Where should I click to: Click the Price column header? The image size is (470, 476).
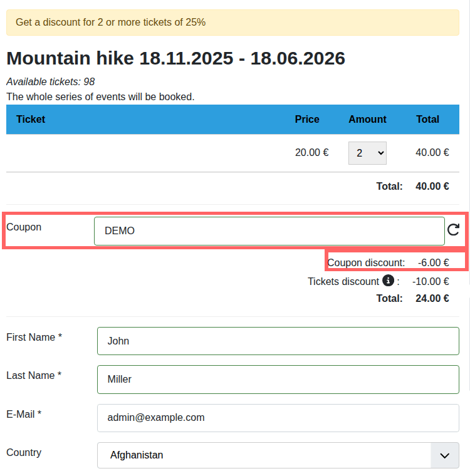click(307, 119)
